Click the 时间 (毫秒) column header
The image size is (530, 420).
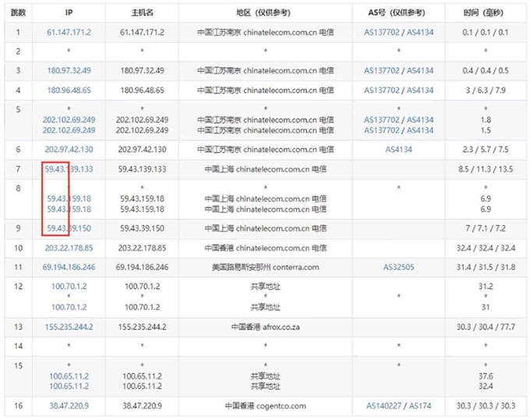click(485, 13)
